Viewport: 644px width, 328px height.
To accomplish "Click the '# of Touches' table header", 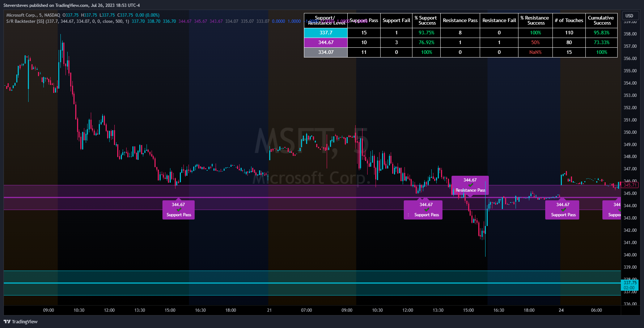I will point(569,21).
